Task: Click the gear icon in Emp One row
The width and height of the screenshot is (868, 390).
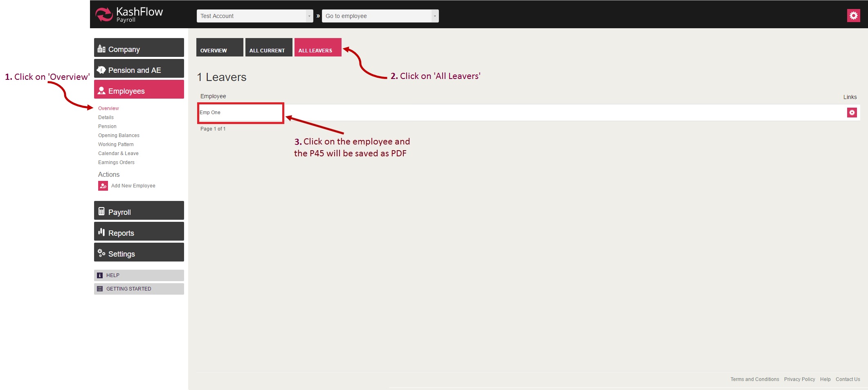Action: (852, 113)
